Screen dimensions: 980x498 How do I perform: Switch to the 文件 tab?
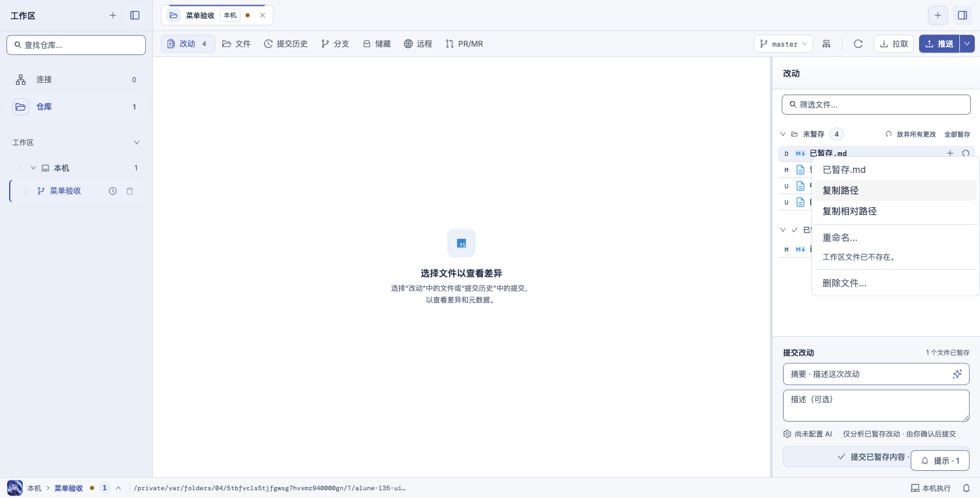click(x=237, y=44)
